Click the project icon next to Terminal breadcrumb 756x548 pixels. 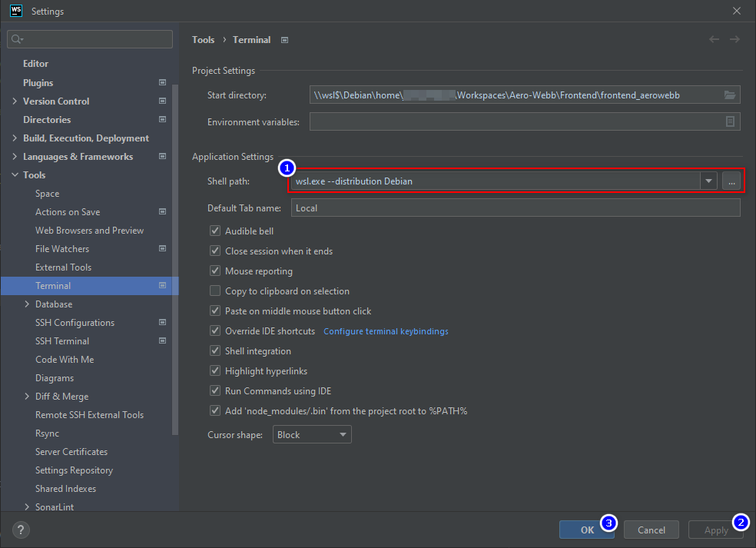pos(284,40)
